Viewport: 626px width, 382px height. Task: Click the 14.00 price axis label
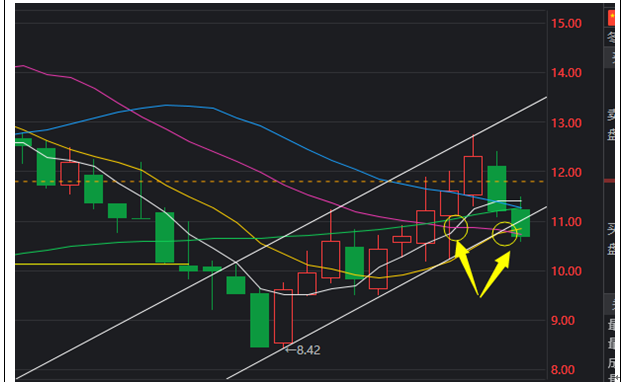pyautogui.click(x=567, y=73)
